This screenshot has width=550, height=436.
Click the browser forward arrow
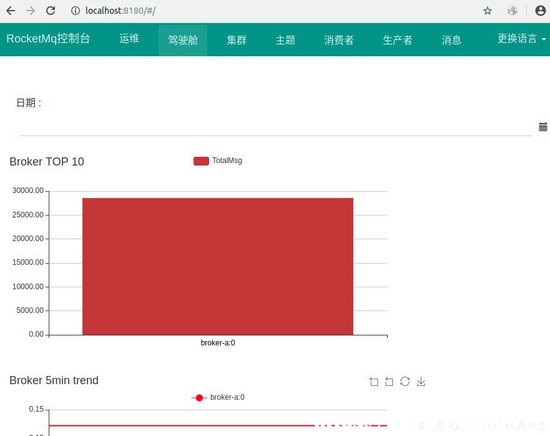(x=31, y=11)
